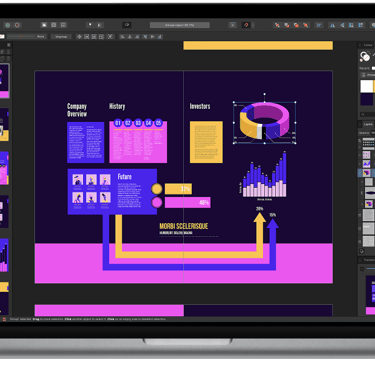Click the status bar selection icon

4,319
